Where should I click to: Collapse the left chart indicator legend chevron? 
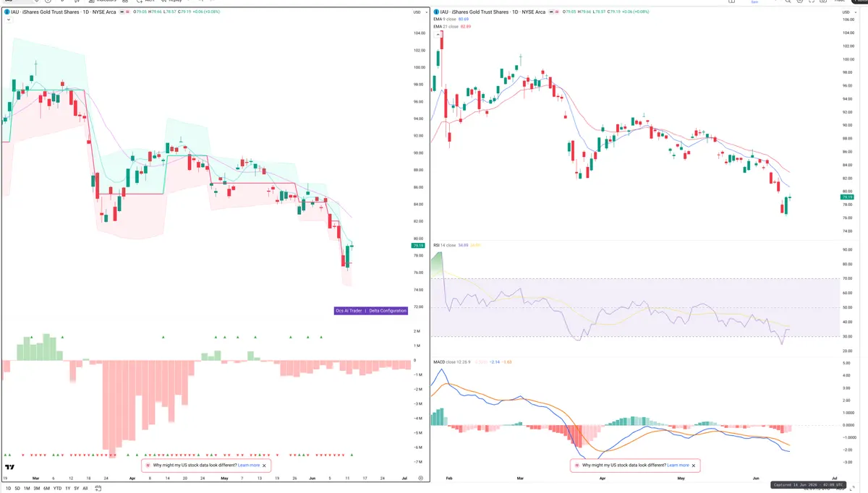coord(7,20)
